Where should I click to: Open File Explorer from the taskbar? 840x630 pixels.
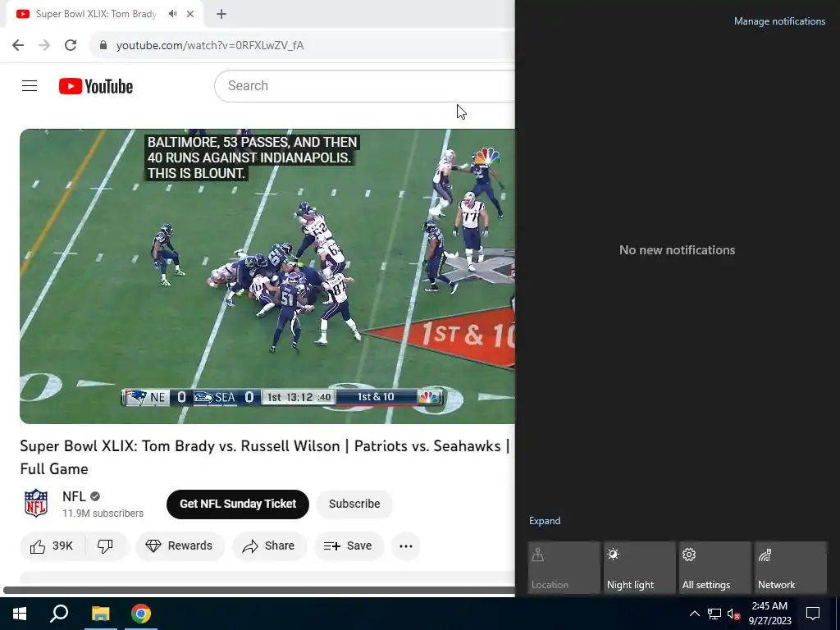tap(100, 614)
